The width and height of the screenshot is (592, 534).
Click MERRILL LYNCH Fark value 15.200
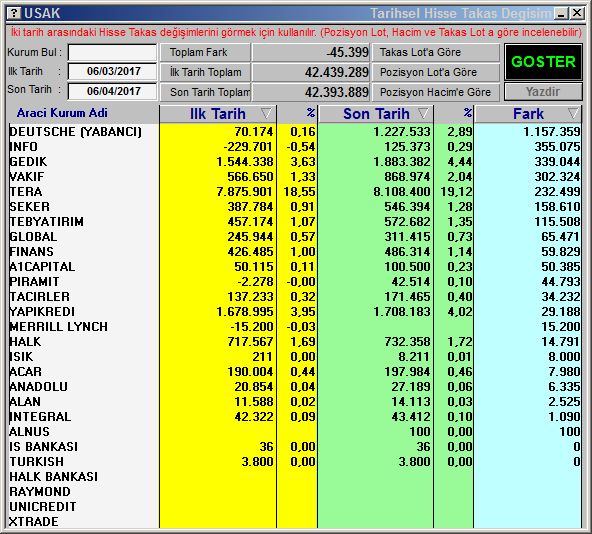(x=561, y=326)
